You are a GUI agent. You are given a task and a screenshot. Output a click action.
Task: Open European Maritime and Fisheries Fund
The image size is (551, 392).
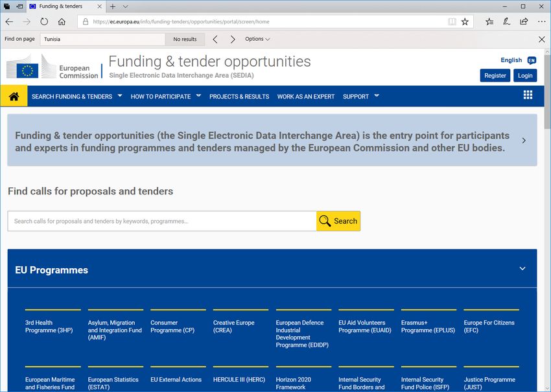pos(50,383)
